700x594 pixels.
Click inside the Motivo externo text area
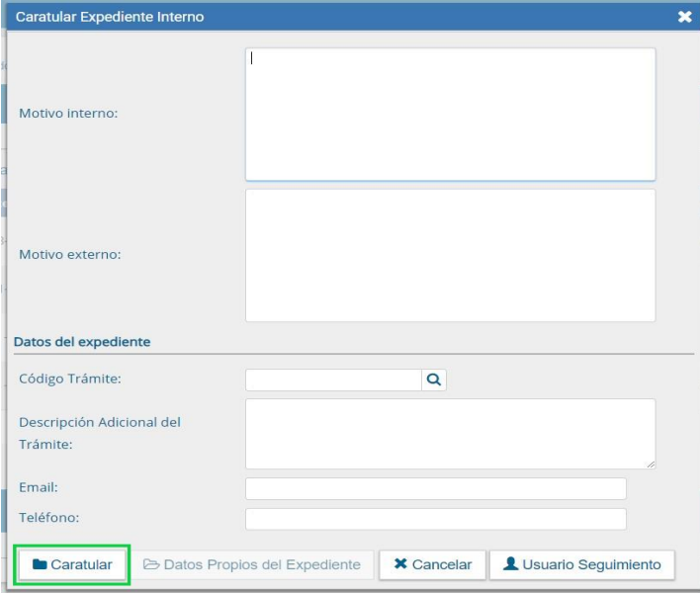tap(450, 255)
